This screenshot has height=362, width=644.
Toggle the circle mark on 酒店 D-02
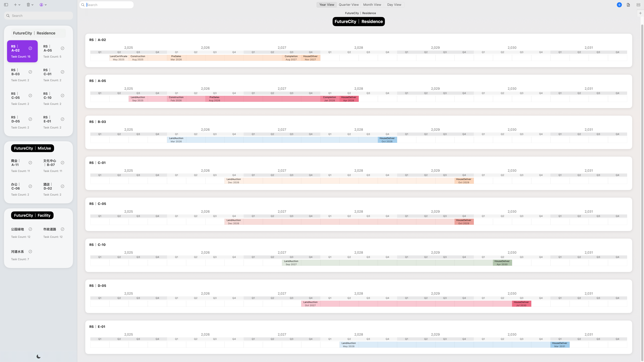tap(63, 186)
